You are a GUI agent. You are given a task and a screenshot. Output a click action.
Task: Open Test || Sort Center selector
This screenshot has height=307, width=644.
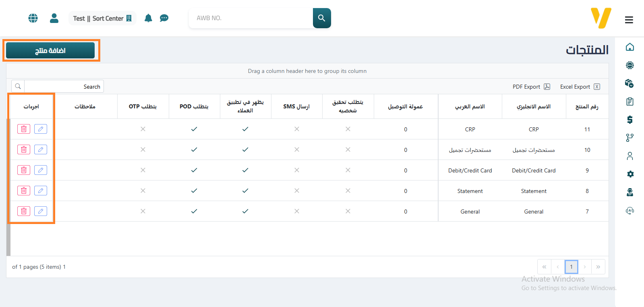coord(102,18)
